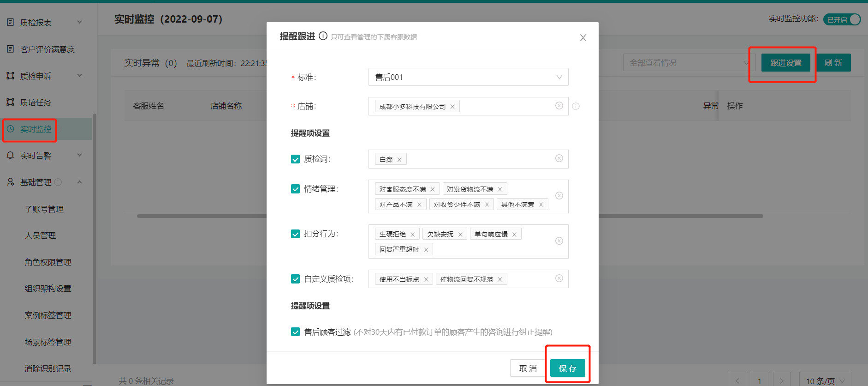Image resolution: width=868 pixels, height=386 pixels.
Task: Remove the 欠缺安抚 tag
Action: (x=460, y=235)
